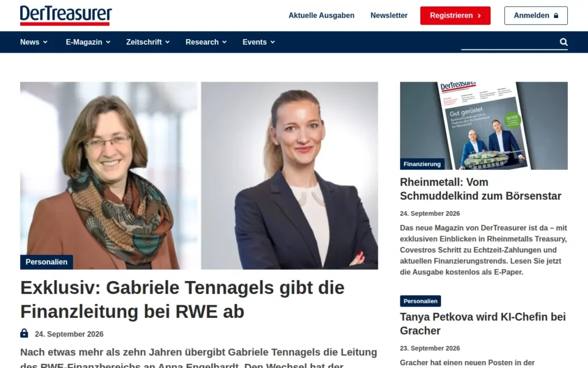
Task: Expand the Events dropdown menu
Action: click(x=258, y=42)
